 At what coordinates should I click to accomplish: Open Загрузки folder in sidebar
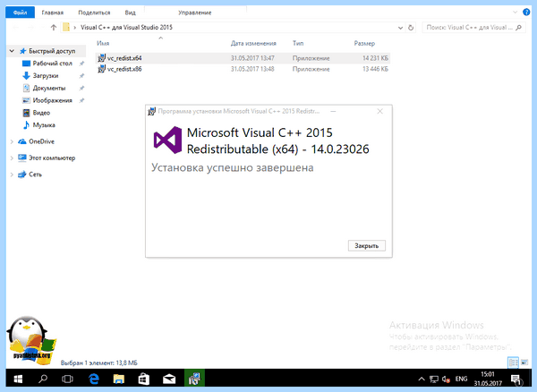click(46, 76)
